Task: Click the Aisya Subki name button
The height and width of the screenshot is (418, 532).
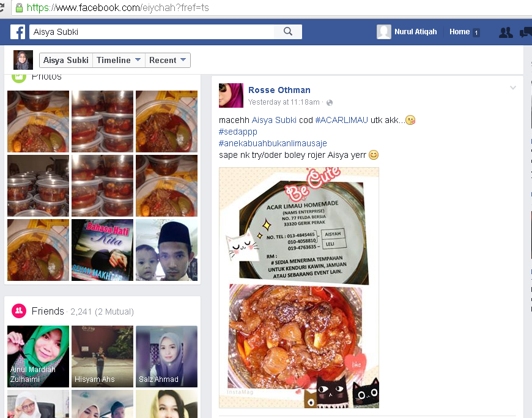Action: pos(65,60)
